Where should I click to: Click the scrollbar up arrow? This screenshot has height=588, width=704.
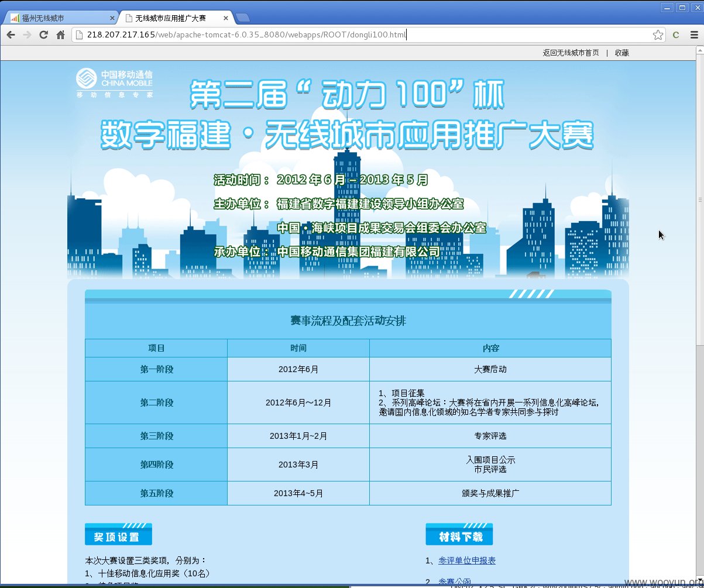[699, 51]
